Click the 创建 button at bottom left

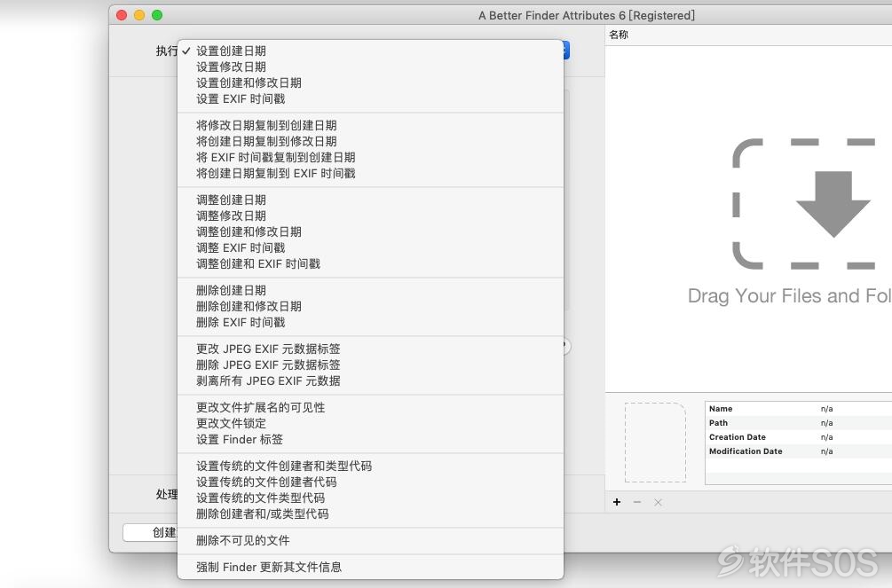point(151,532)
